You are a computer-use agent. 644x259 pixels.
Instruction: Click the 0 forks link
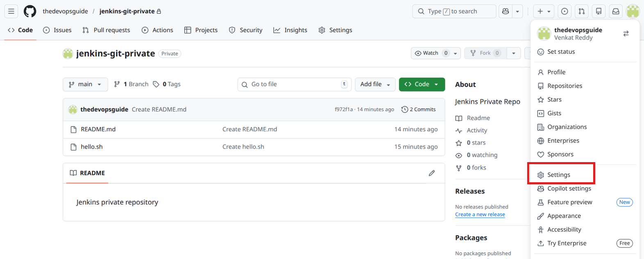[x=471, y=167]
